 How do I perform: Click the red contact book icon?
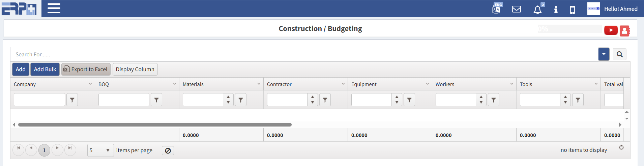(624, 31)
